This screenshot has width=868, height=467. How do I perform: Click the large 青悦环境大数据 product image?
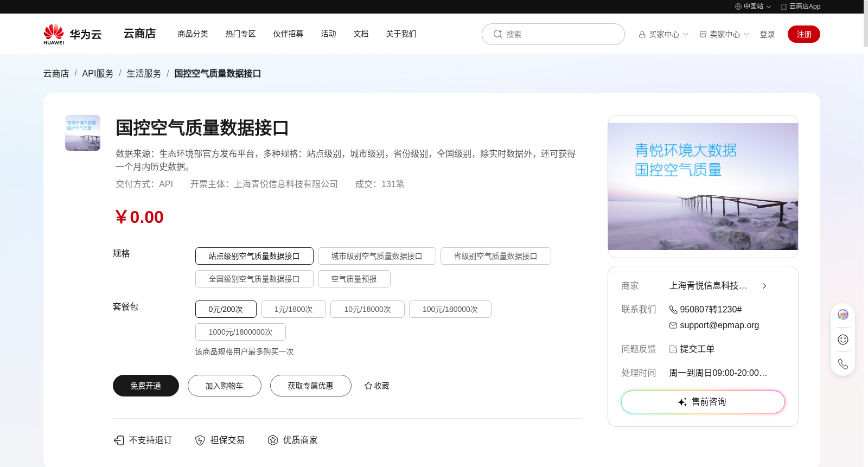click(x=703, y=187)
